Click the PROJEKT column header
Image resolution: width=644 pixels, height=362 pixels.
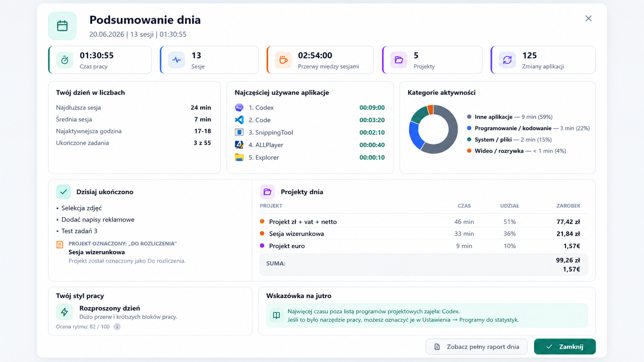click(x=271, y=206)
